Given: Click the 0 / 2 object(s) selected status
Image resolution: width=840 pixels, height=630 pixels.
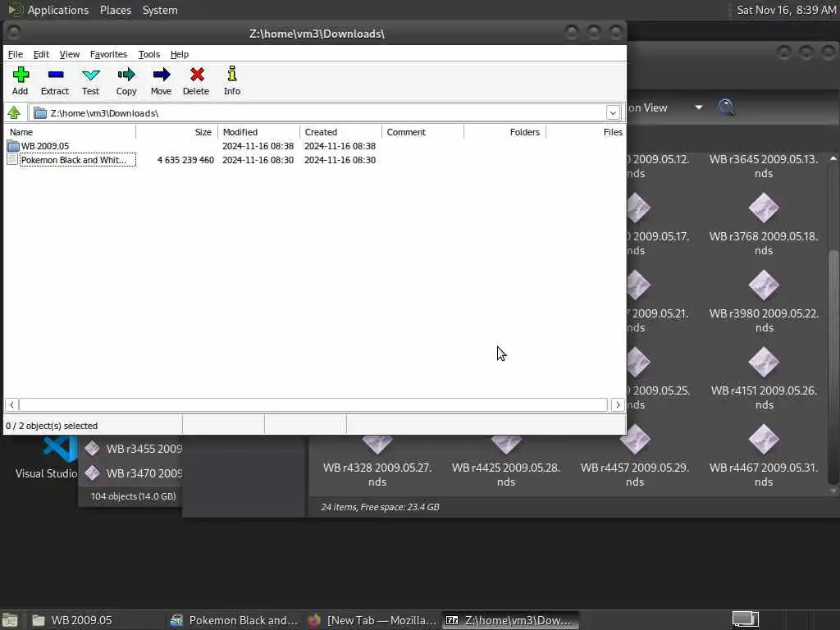Looking at the screenshot, I should click(x=52, y=426).
